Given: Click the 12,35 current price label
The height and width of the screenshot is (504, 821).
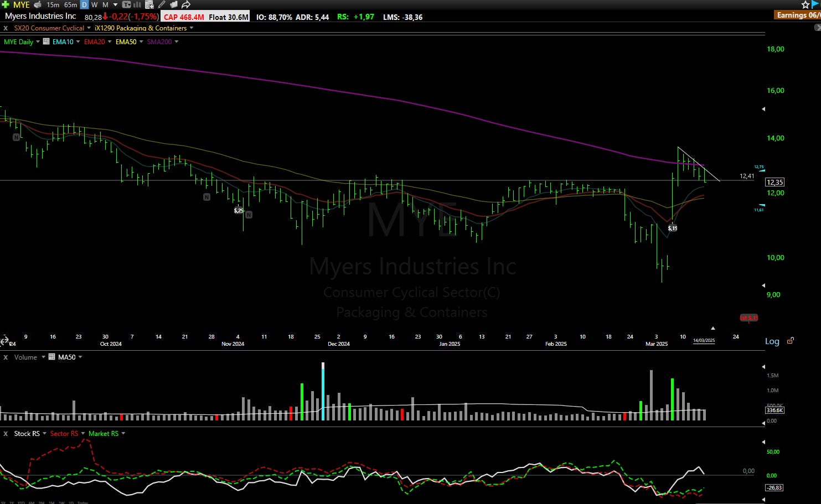Looking at the screenshot, I should [x=774, y=182].
